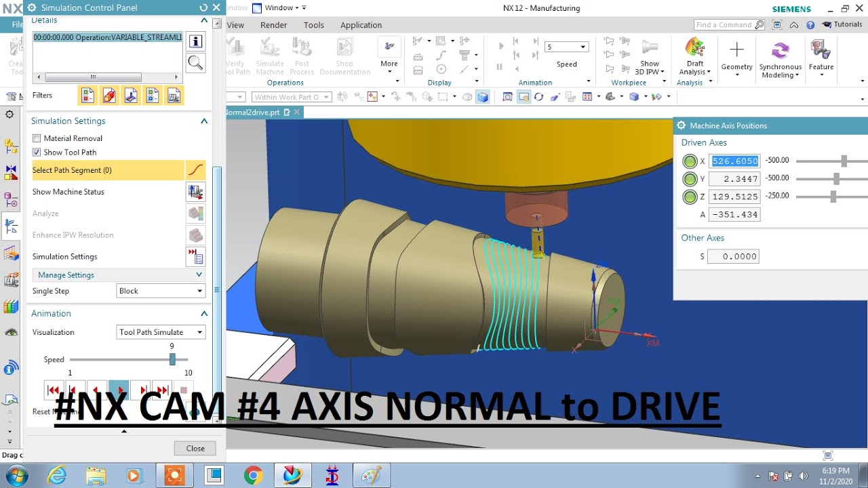Click the animation Speed slider handle

[x=172, y=359]
